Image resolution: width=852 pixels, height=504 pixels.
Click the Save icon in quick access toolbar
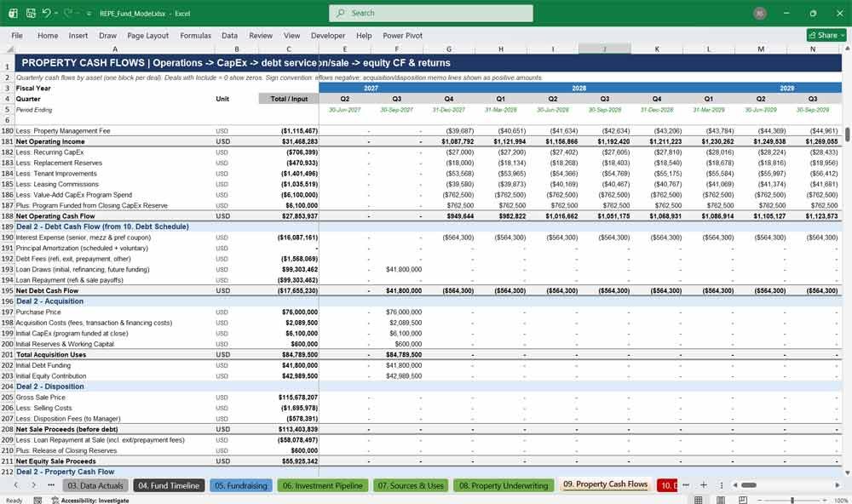click(x=31, y=13)
